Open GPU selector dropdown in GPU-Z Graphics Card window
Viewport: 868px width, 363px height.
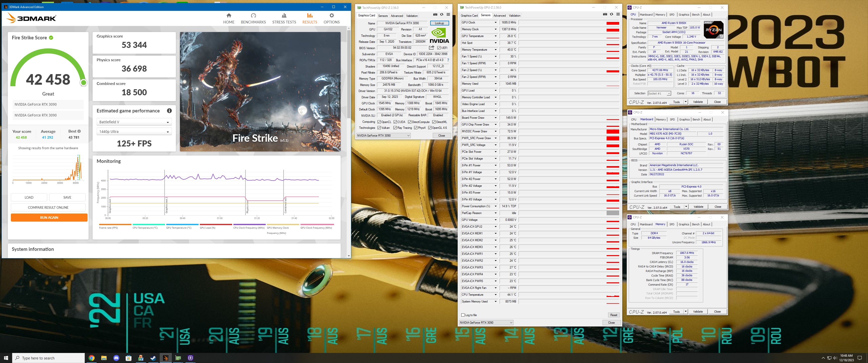point(384,136)
